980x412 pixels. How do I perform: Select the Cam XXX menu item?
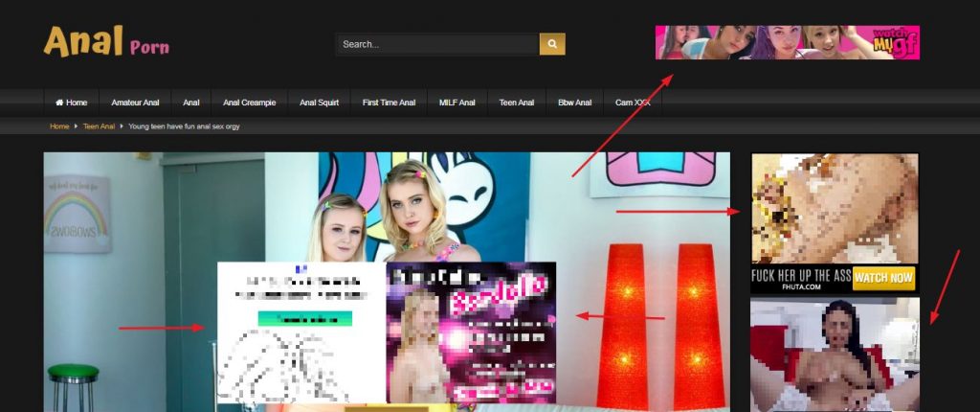point(633,103)
